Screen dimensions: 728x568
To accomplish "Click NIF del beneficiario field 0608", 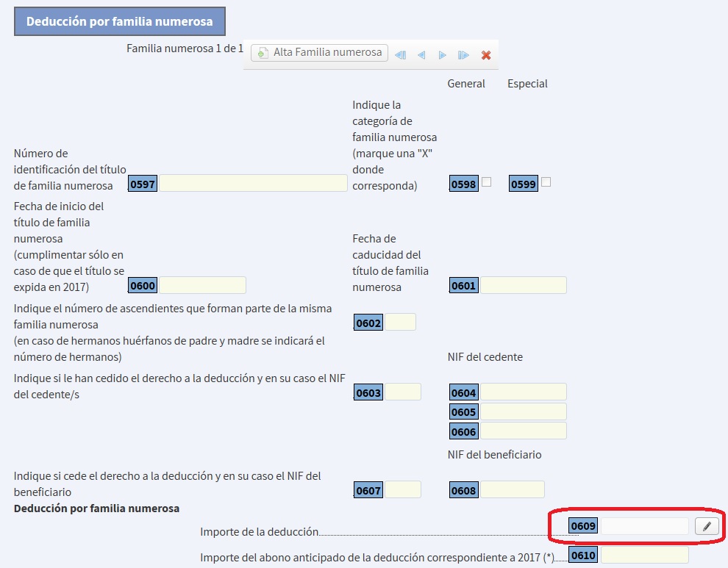I will tap(512, 489).
